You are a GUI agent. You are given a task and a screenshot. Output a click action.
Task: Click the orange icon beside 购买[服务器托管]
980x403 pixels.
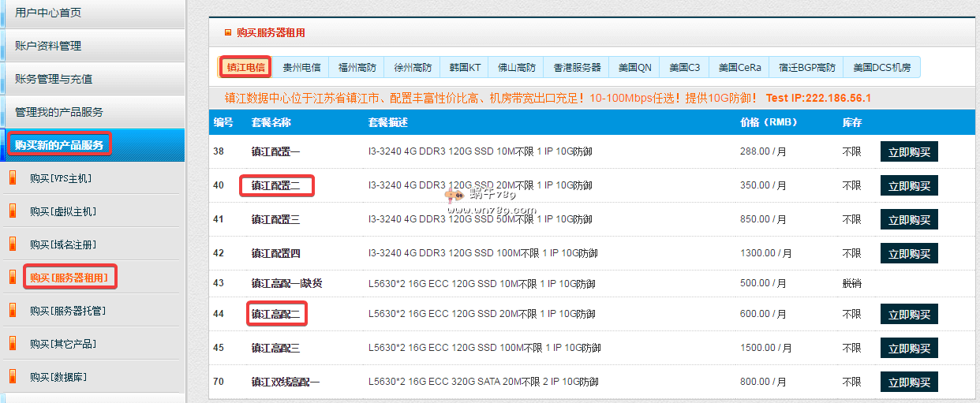tap(12, 311)
